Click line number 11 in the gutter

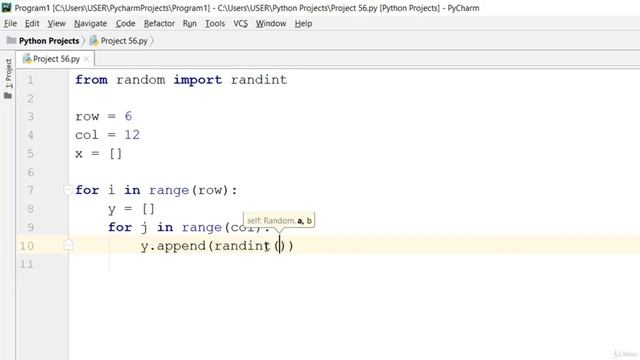pos(27,264)
